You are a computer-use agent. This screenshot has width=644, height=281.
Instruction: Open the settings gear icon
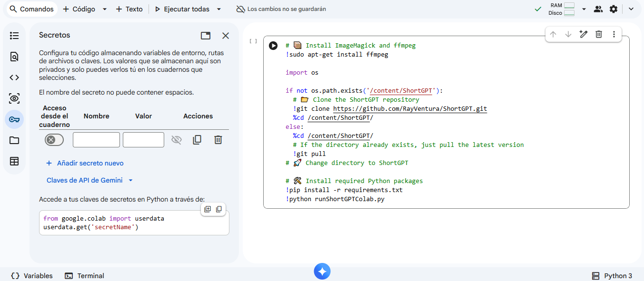pos(614,9)
